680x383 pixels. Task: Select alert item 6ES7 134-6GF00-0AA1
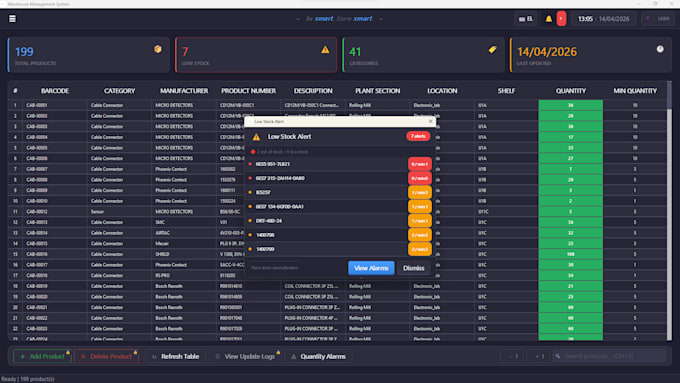340,206
